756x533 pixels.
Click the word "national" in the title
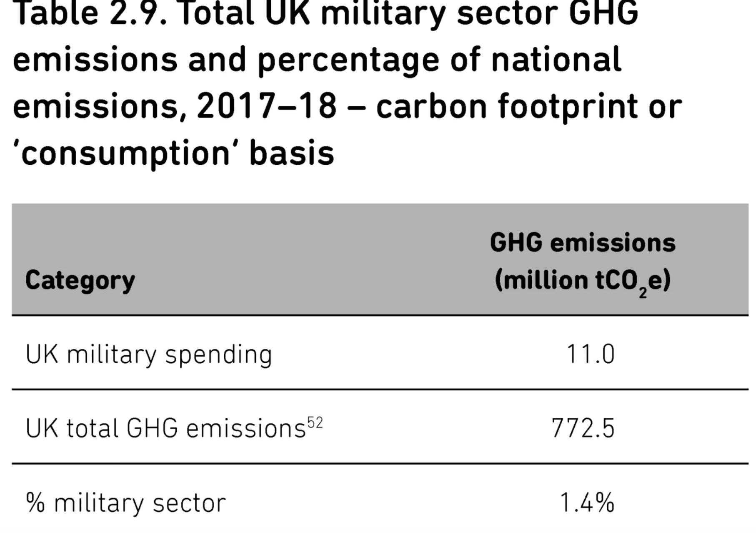point(556,60)
